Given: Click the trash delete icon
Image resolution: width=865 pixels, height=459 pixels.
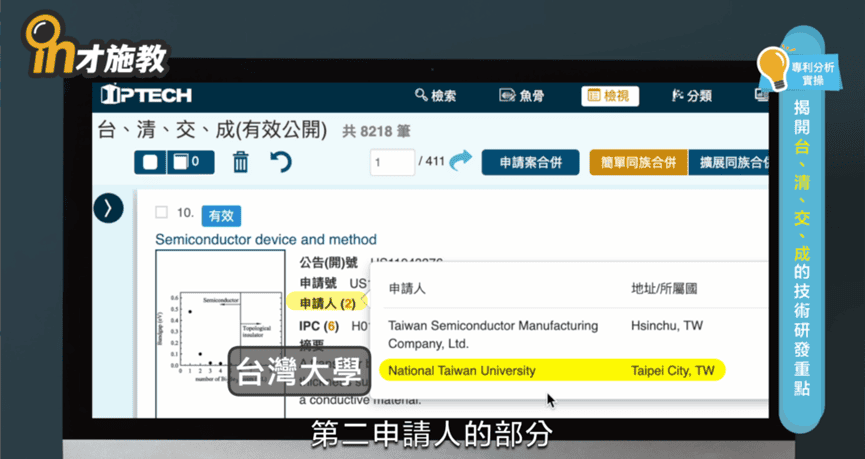Looking at the screenshot, I should [x=241, y=162].
